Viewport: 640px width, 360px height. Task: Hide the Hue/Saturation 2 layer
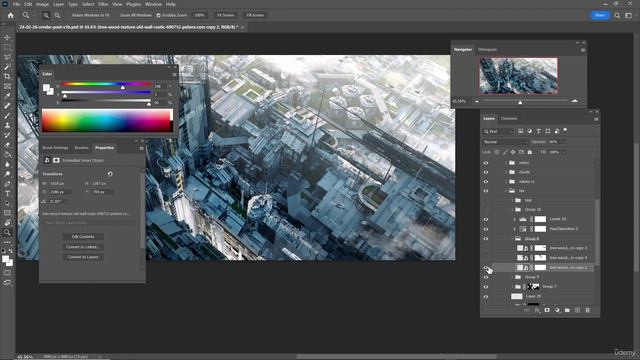[486, 229]
